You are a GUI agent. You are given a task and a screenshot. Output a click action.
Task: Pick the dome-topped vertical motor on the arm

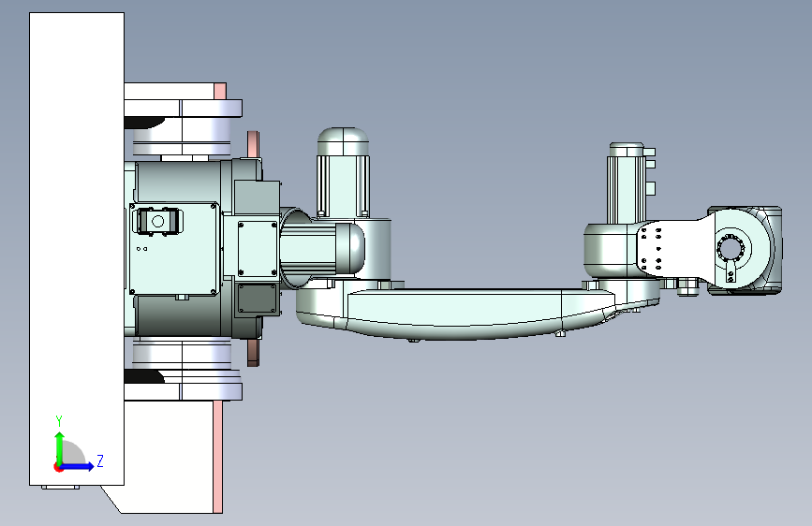coord(343,172)
